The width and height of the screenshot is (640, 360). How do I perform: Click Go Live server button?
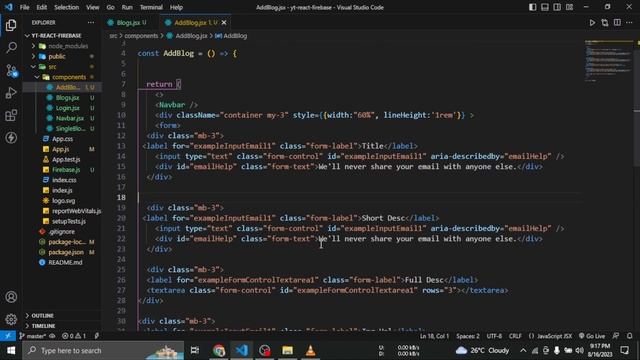592,336
